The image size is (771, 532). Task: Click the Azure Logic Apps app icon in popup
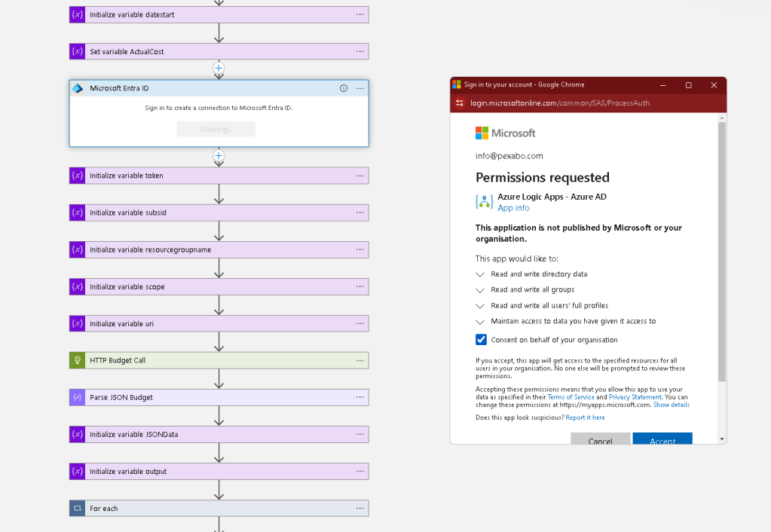click(485, 202)
